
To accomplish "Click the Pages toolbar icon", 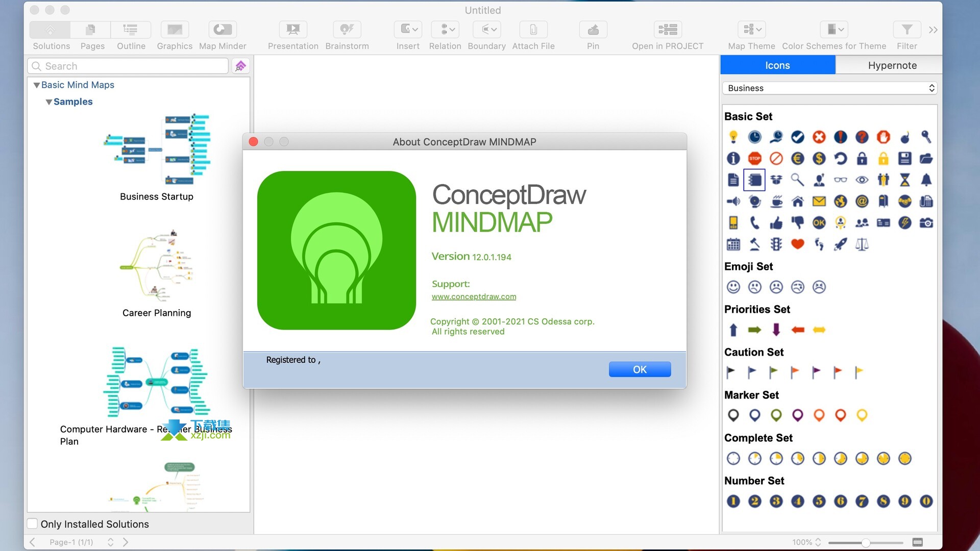I will point(91,30).
